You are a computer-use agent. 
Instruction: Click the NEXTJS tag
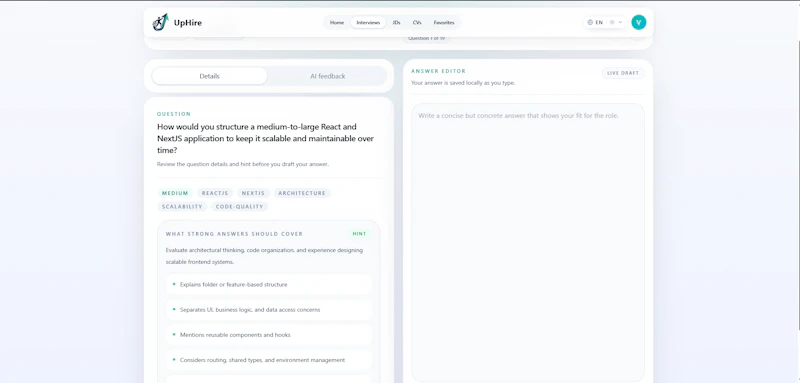(254, 193)
